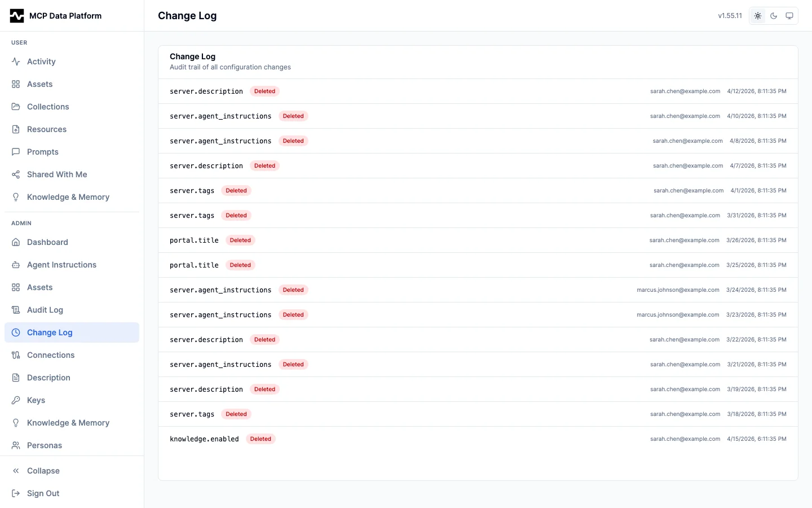The height and width of the screenshot is (508, 812).
Task: Open Prompts using the chat bubble icon
Action: tap(15, 152)
